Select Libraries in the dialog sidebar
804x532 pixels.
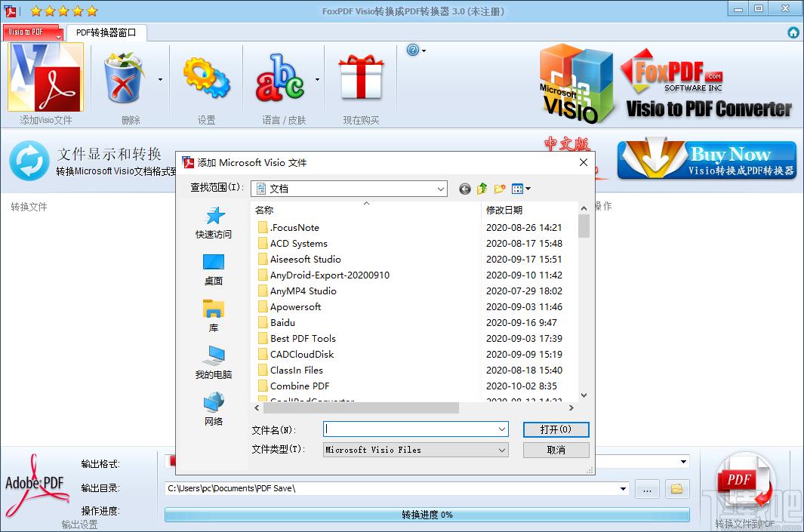(214, 316)
